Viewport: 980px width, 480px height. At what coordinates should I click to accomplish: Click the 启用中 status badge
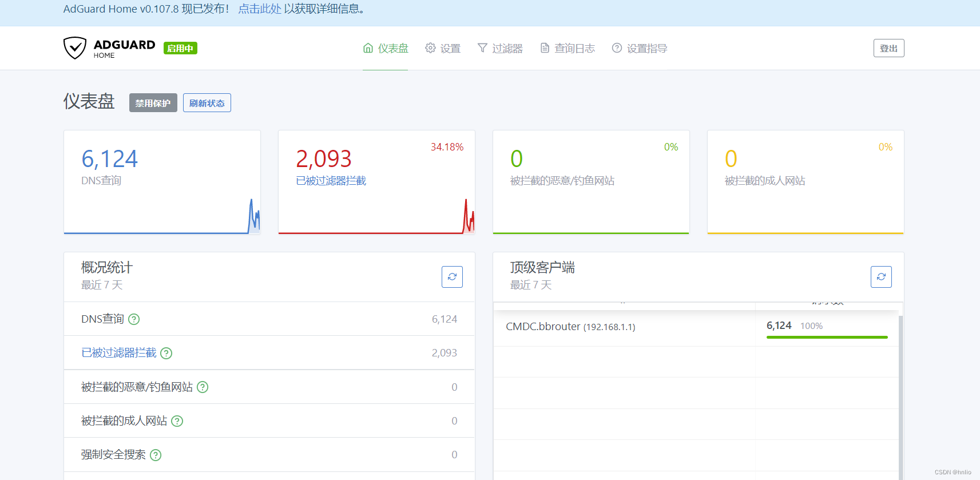(x=180, y=48)
